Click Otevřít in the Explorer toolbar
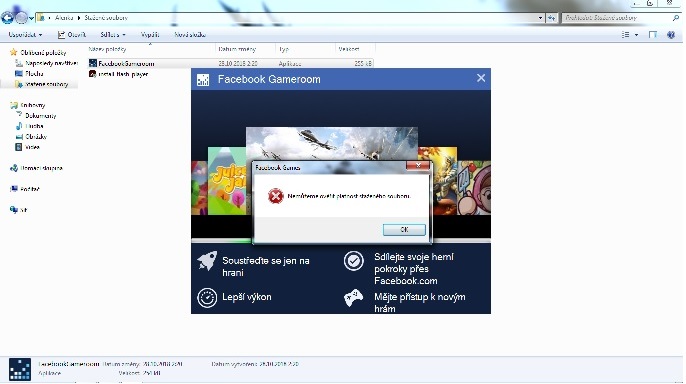Viewport: 686px width, 384px height. (72, 35)
